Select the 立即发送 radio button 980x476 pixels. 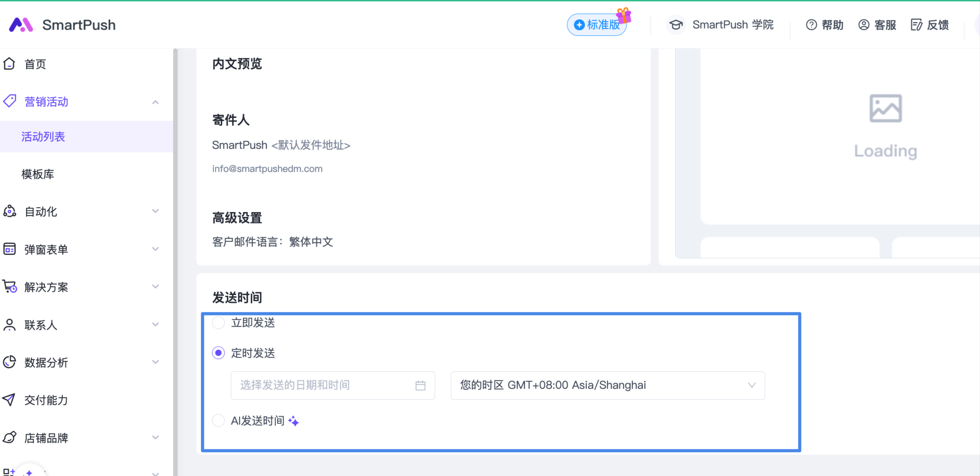218,323
